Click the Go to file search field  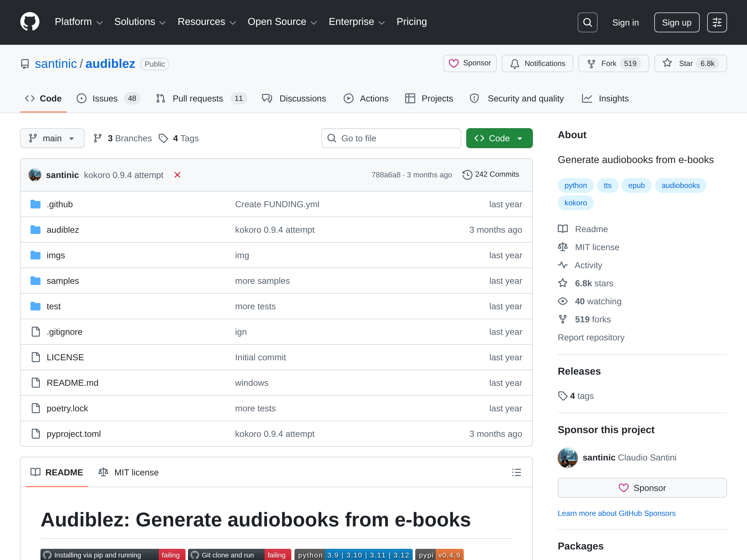[x=391, y=138]
